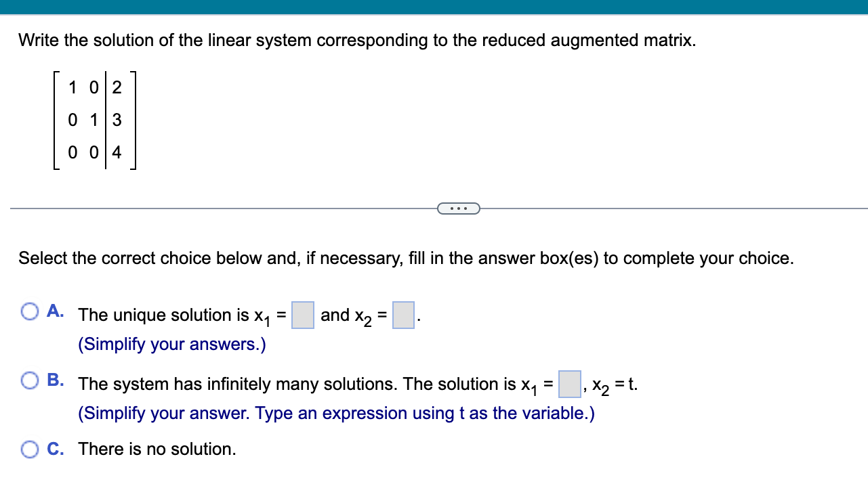
Task: Click the three-dot collapse pill on the divider
Action: click(459, 208)
